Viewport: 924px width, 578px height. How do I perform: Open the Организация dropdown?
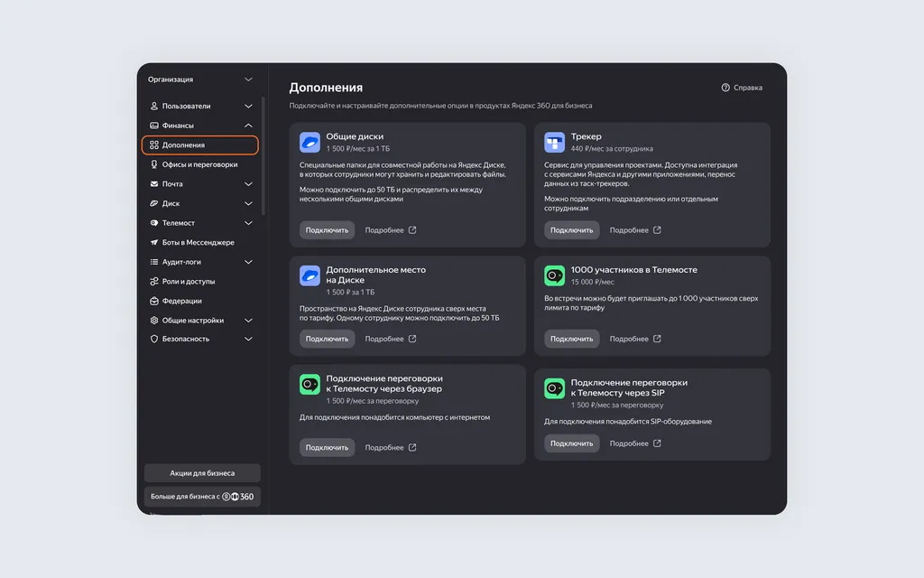pos(199,79)
